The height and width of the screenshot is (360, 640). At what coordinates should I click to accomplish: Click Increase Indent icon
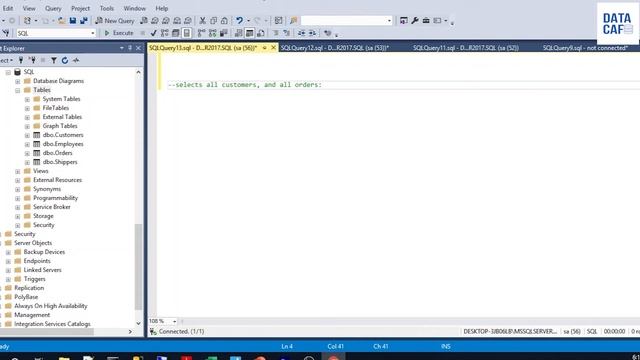(x=312, y=33)
